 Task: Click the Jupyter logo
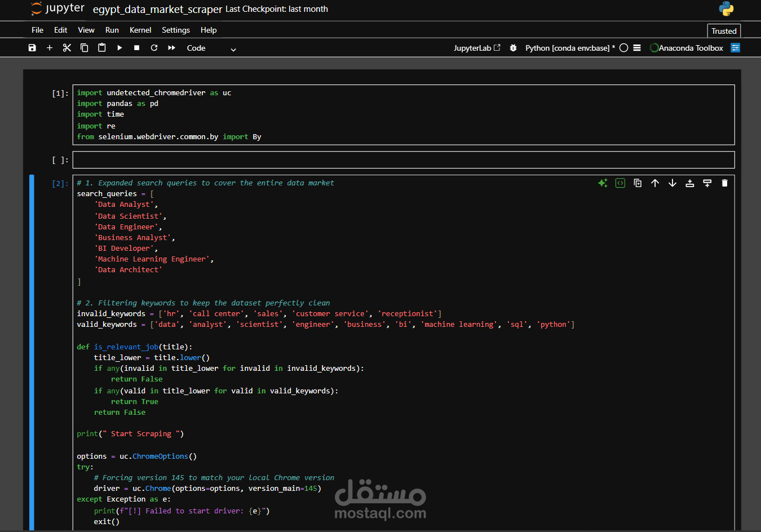[x=57, y=8]
